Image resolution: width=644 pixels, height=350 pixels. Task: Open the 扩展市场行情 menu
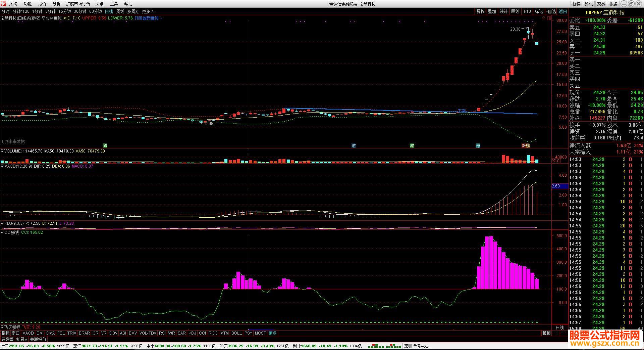coord(78,4)
